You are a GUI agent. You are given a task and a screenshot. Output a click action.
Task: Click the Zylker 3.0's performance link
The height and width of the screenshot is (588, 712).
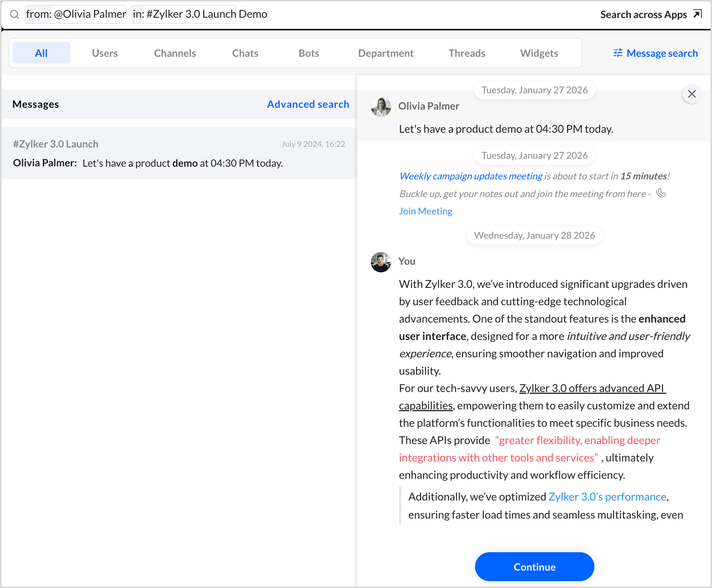(607, 497)
